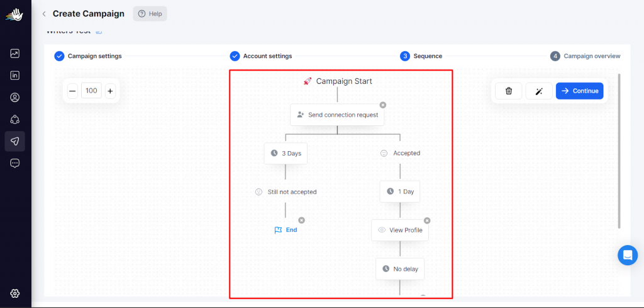Select the View Profile node
Image resolution: width=644 pixels, height=308 pixels.
pos(399,231)
